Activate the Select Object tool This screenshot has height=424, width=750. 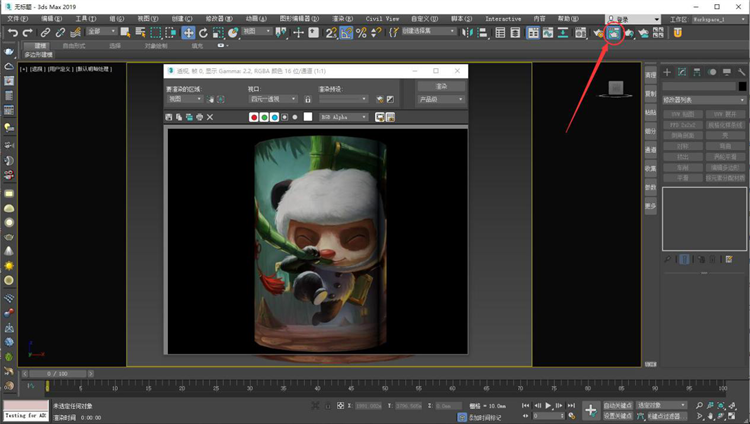click(x=125, y=33)
